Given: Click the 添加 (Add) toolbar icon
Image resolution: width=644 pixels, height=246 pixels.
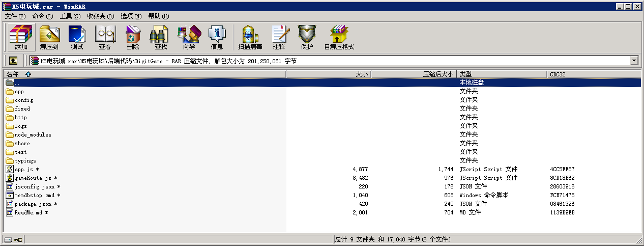Looking at the screenshot, I should tap(21, 37).
